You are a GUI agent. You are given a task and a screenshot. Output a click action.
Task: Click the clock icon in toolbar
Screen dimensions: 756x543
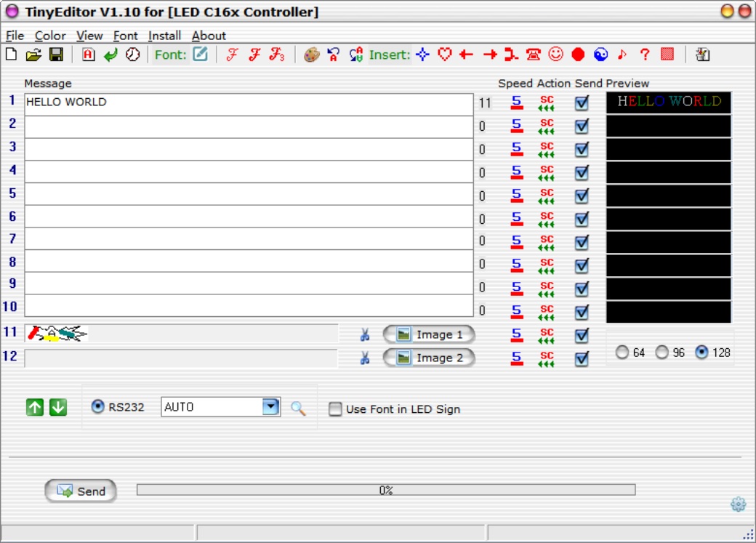click(x=132, y=55)
